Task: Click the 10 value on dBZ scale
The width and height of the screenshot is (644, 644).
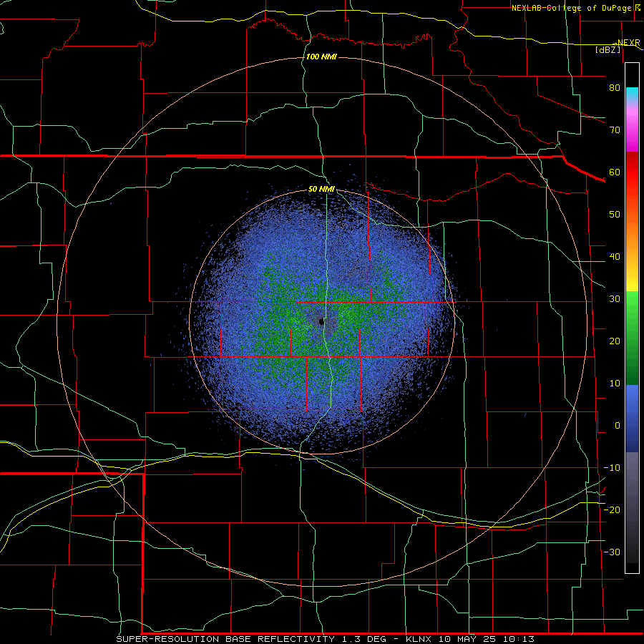Action: pyautogui.click(x=615, y=384)
